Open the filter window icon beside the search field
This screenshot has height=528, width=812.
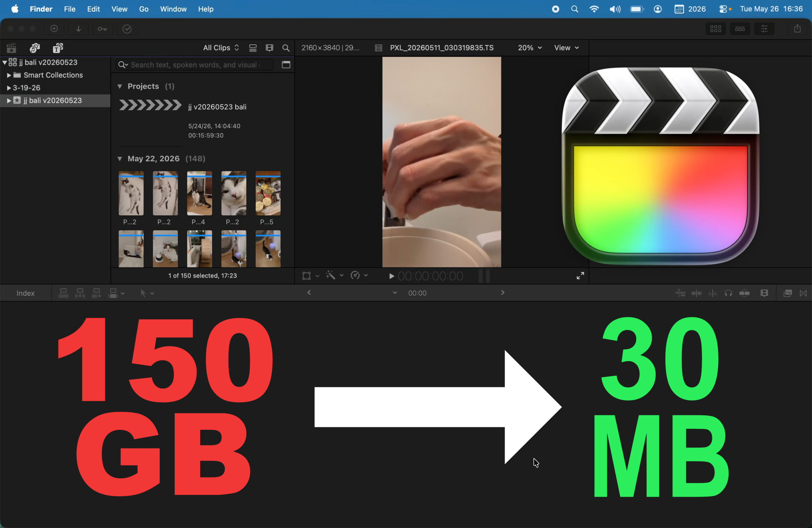coord(286,64)
